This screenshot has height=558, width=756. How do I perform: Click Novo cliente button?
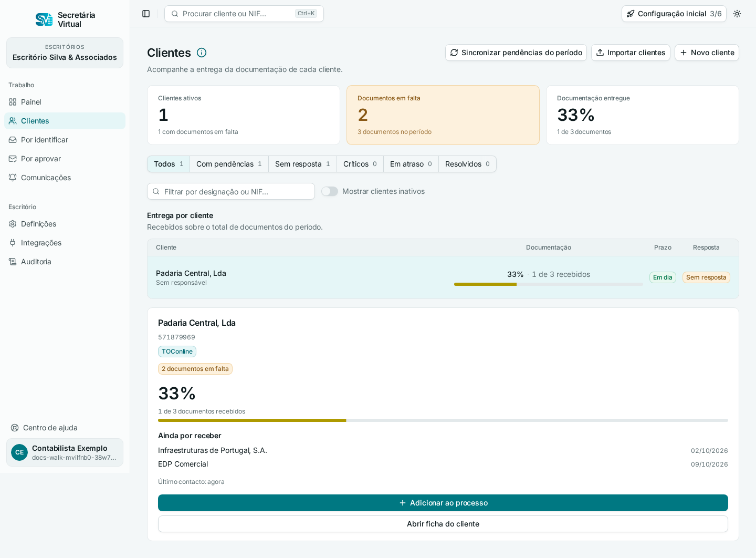click(707, 53)
